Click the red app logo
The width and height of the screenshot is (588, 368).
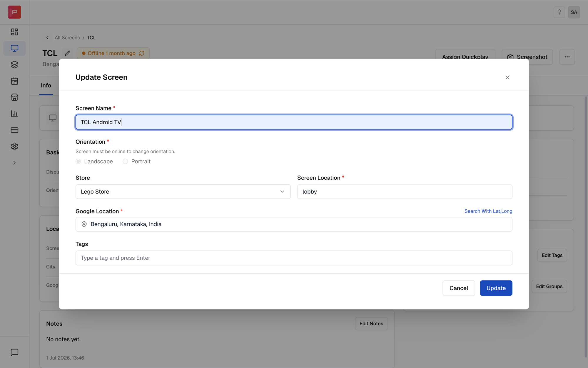coord(14,12)
